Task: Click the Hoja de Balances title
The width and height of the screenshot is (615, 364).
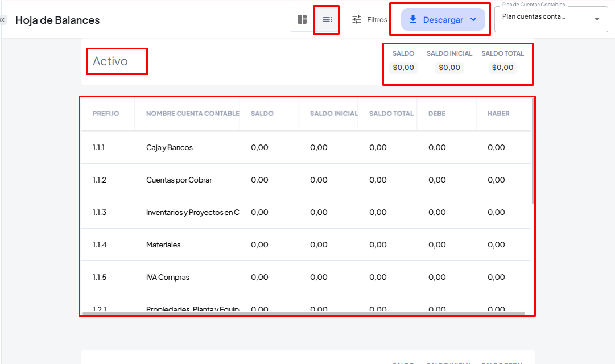Action: [57, 20]
